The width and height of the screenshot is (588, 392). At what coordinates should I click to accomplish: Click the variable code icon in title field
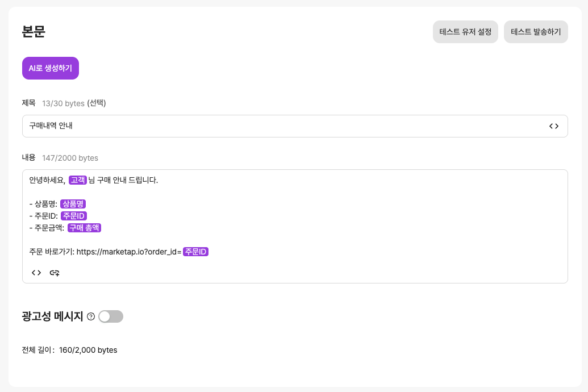(x=553, y=126)
